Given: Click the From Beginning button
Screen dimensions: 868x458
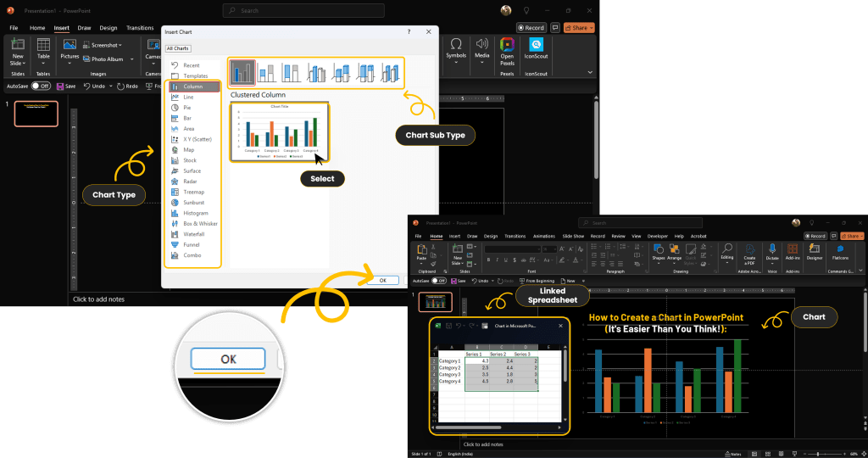Looking at the screenshot, I should coord(537,281).
